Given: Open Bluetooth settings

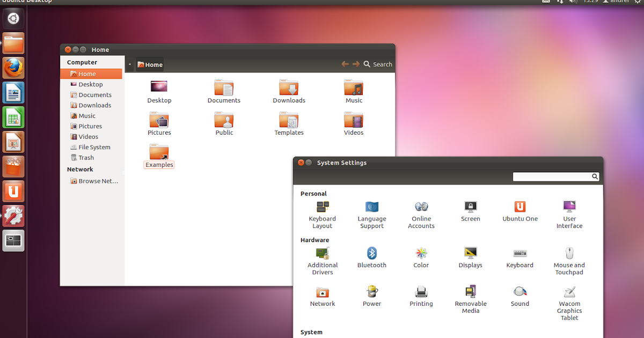Looking at the screenshot, I should click(372, 258).
